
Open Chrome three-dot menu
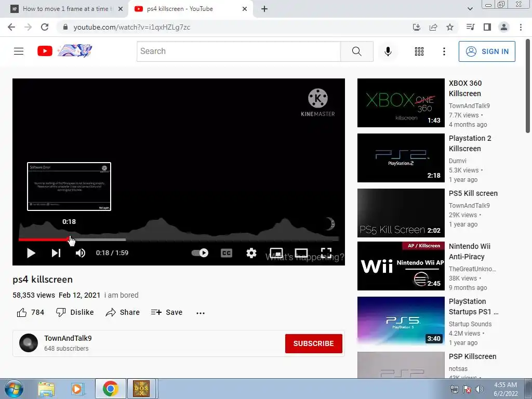click(x=521, y=27)
